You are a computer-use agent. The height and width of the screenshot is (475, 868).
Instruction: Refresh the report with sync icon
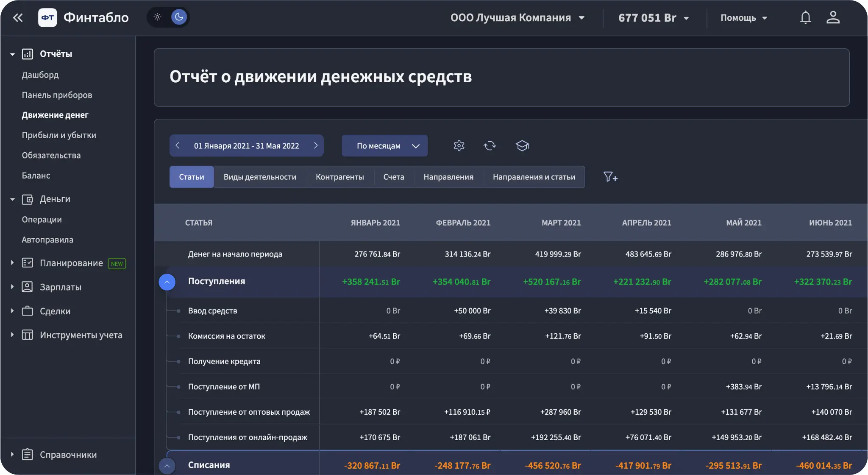pos(490,146)
